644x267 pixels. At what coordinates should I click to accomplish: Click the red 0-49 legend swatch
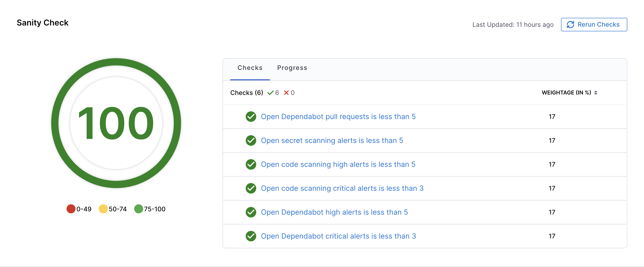71,209
